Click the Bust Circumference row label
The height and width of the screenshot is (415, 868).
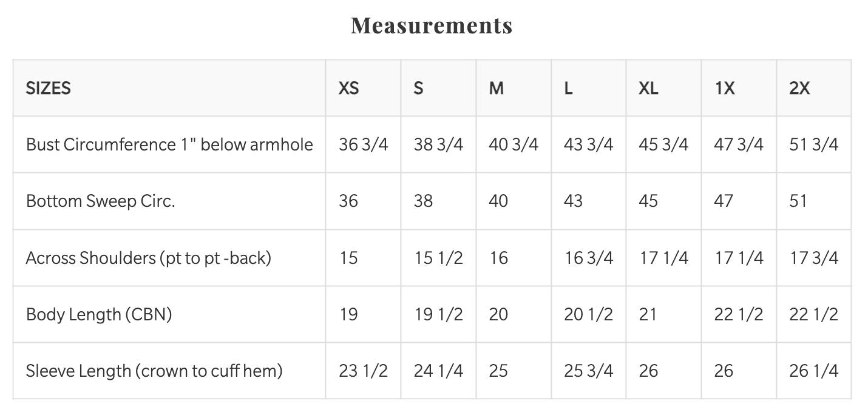point(169,144)
